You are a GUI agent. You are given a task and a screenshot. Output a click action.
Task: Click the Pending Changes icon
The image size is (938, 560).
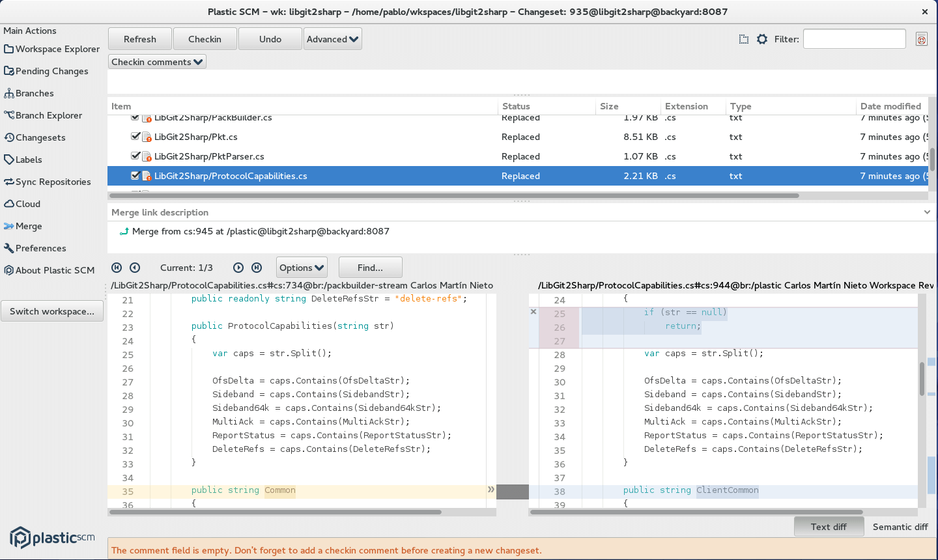click(x=9, y=71)
